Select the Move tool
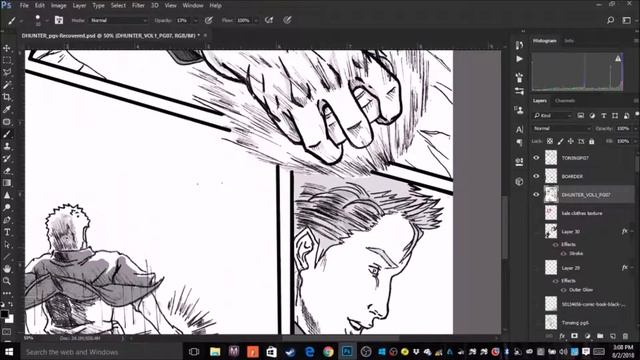 (7, 48)
